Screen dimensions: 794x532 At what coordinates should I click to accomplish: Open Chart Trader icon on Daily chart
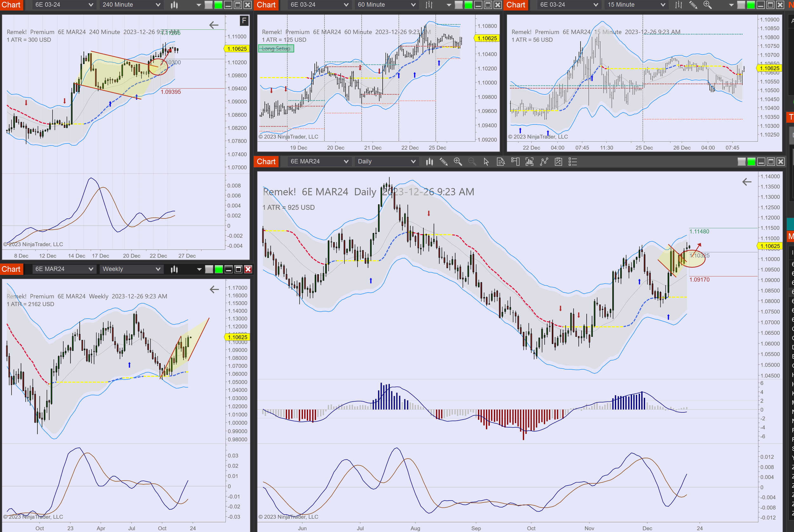tap(515, 162)
